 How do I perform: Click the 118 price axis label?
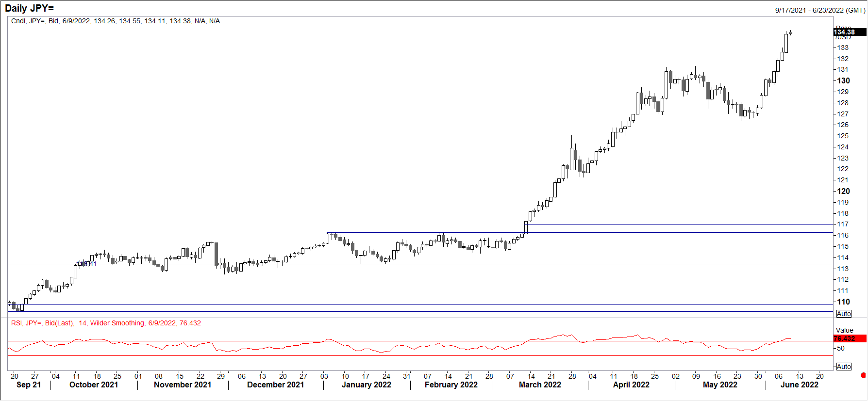pos(843,213)
